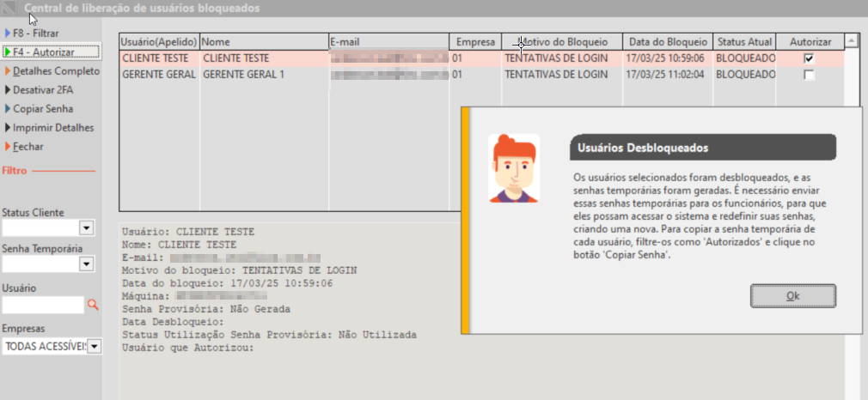Click the 17/03/25 10:59:06 date cell
Screen dimensions: 868x400
pyautogui.click(x=668, y=58)
